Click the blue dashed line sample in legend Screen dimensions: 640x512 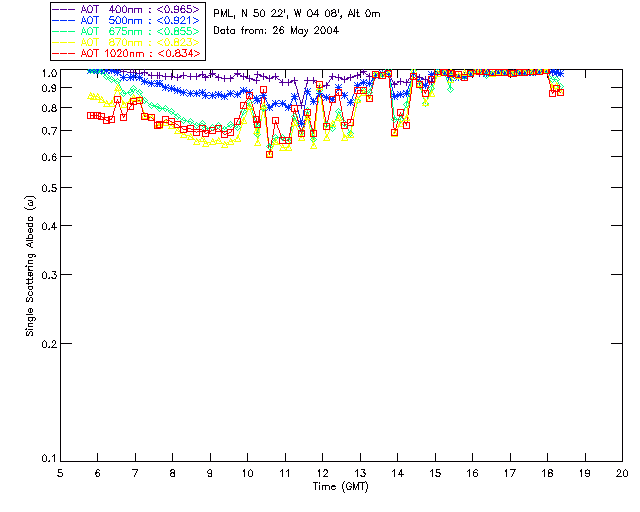64,20
